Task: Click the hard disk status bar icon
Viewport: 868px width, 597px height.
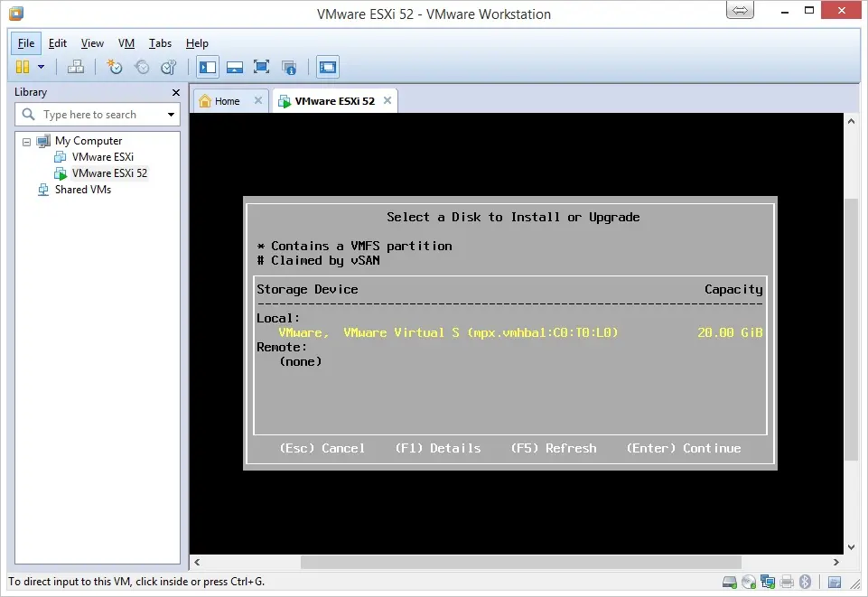Action: (730, 582)
